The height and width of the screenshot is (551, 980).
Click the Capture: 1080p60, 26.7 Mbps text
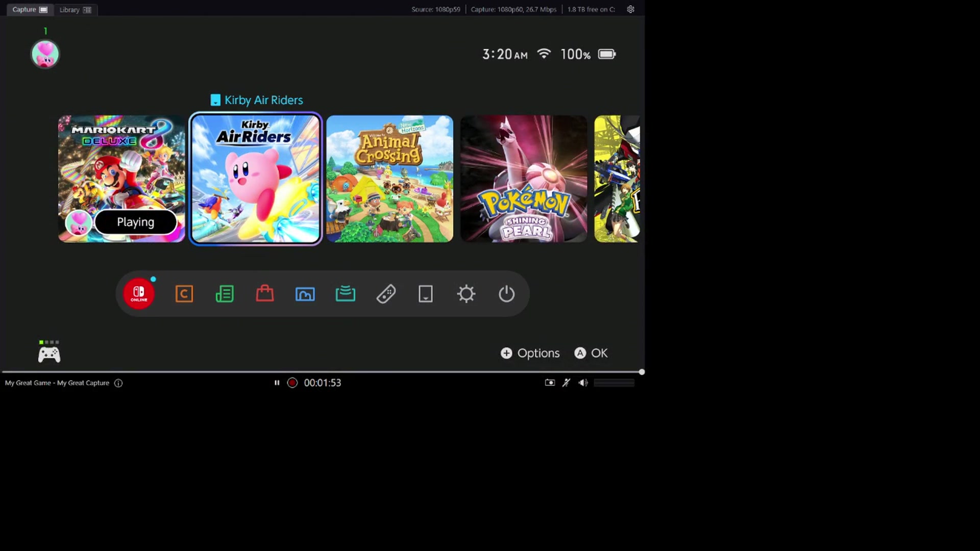click(x=513, y=10)
